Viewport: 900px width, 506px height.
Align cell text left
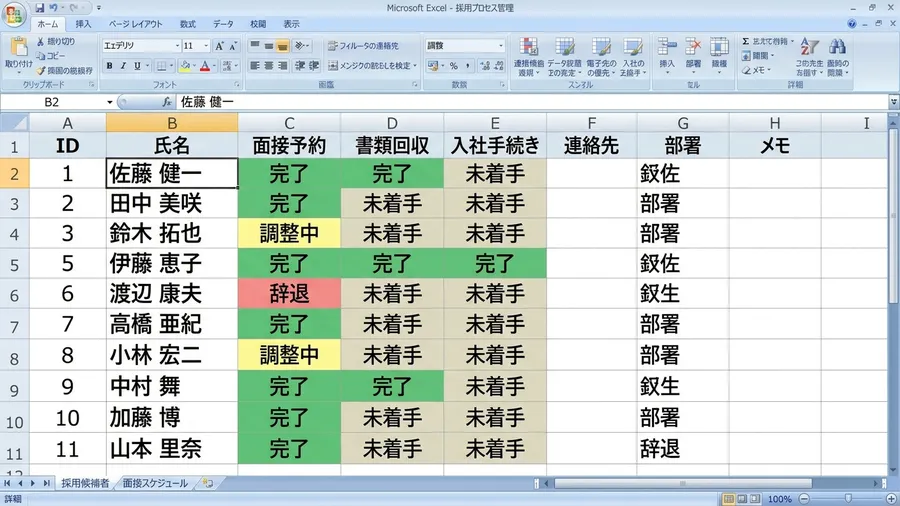coord(255,66)
